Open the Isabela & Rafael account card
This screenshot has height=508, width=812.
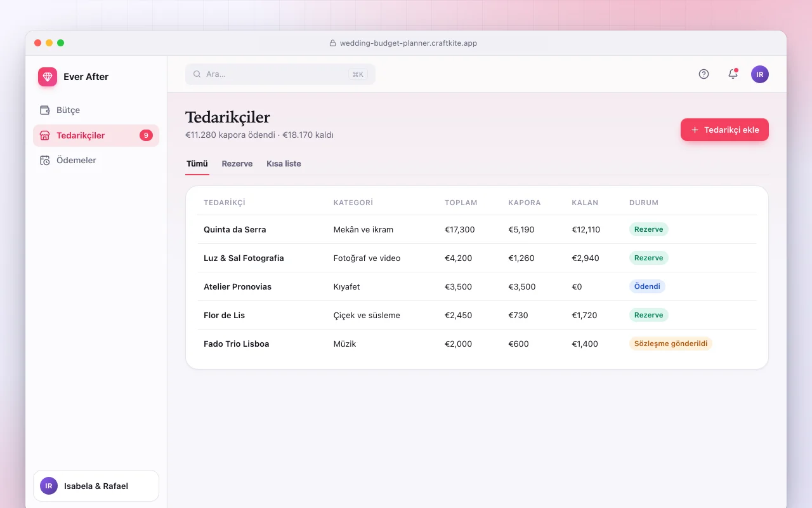click(x=96, y=486)
